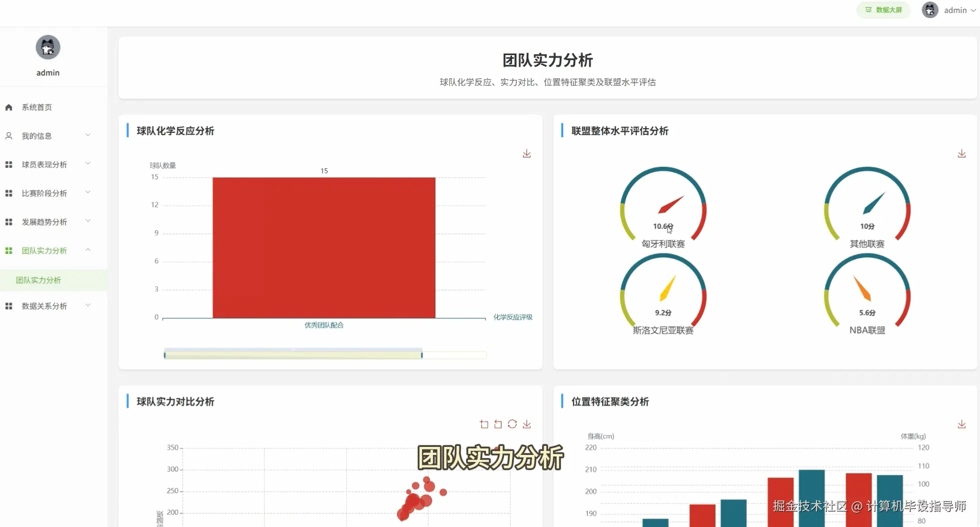Click the 优秀团队配合 axis label
980x527 pixels.
pyautogui.click(x=324, y=325)
